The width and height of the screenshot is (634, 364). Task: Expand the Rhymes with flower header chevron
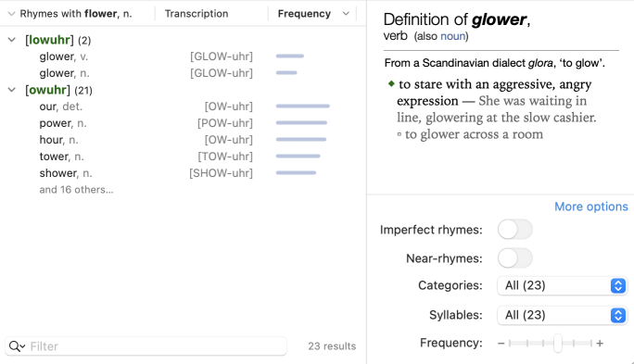pos(11,14)
